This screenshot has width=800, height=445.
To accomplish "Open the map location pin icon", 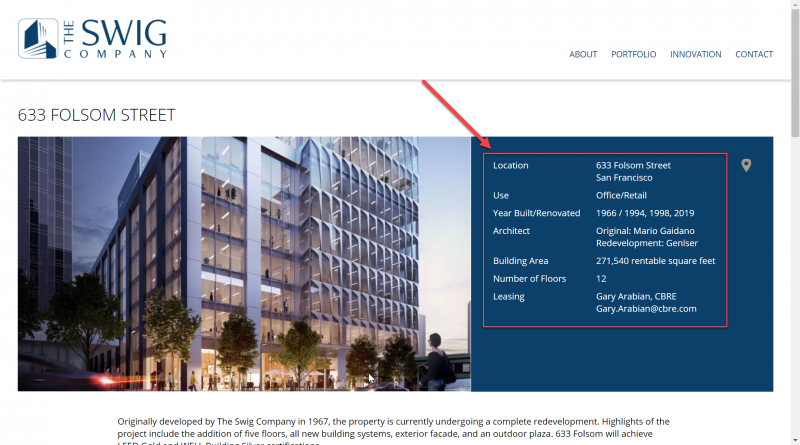I will click(746, 165).
